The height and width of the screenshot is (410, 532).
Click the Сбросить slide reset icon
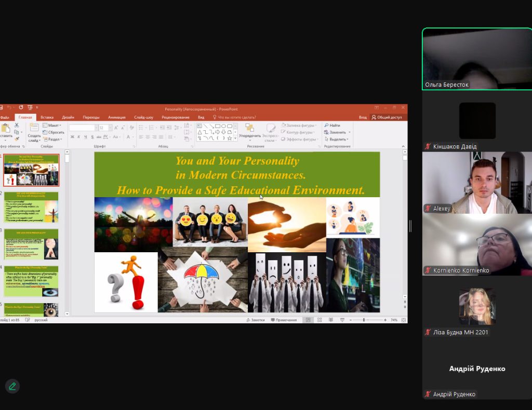point(54,132)
